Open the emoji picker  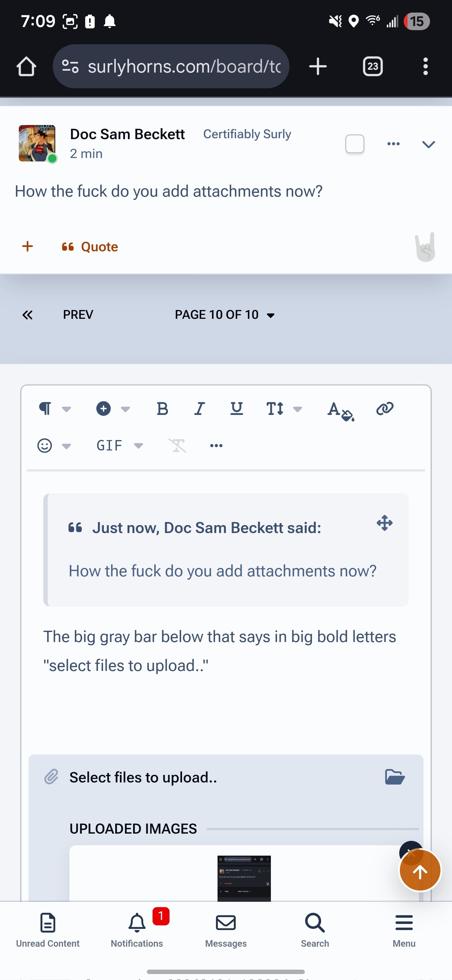(x=45, y=445)
